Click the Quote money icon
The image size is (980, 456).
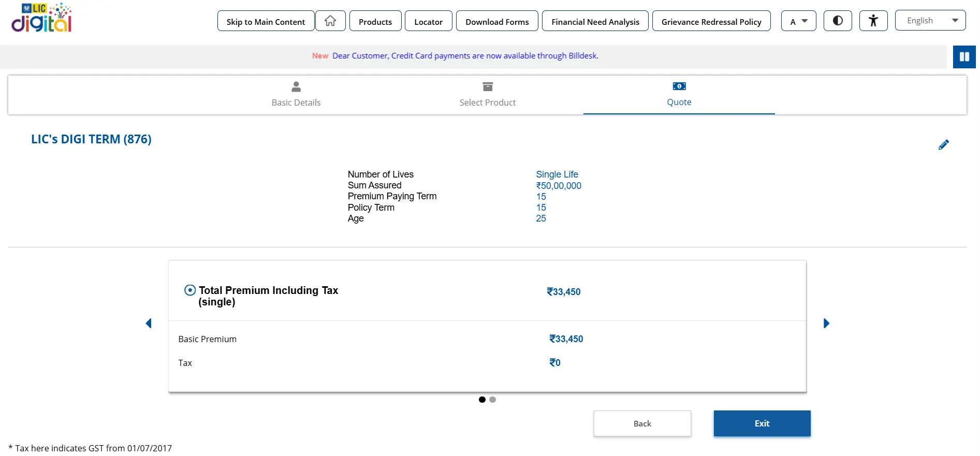coord(679,86)
